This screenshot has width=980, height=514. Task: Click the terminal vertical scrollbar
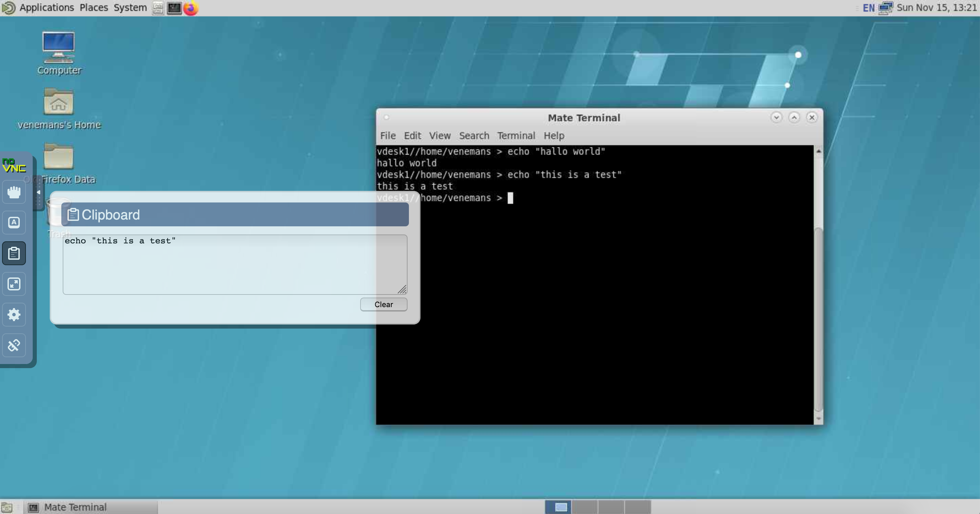[818, 320]
